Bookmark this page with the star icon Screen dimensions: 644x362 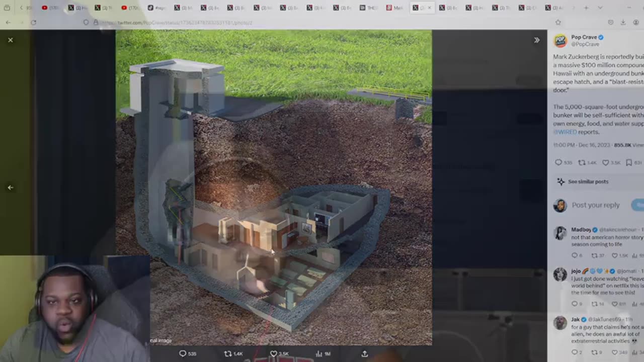coord(558,23)
